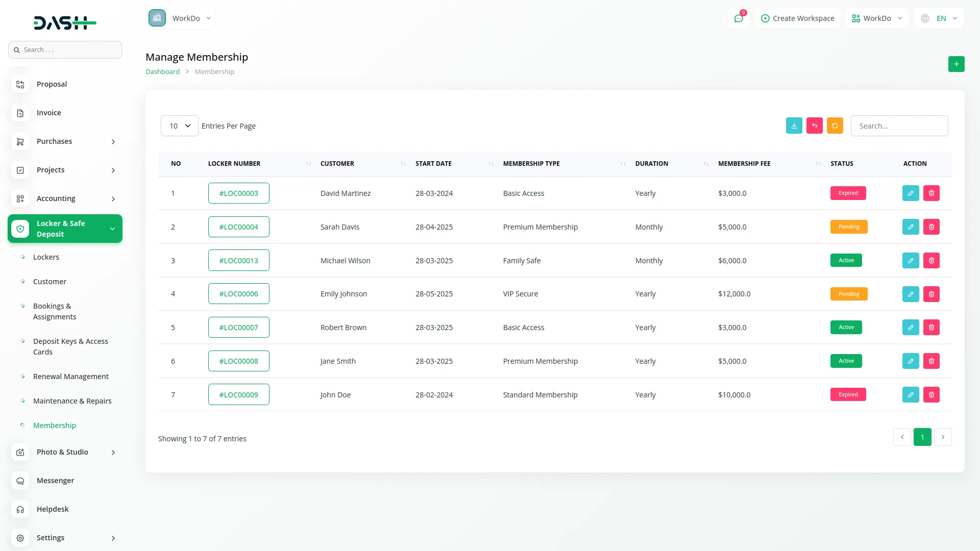
Task: Follow the Dashboard breadcrumb link
Action: (162, 71)
